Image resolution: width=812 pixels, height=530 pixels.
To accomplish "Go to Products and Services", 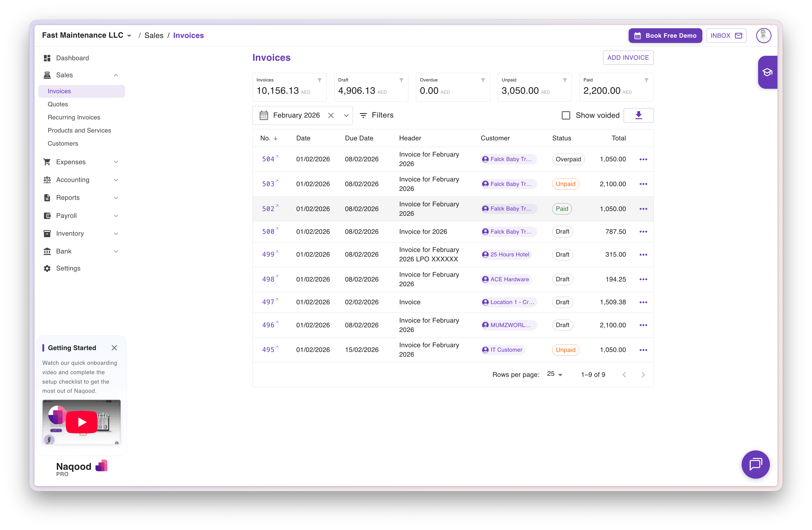I will coord(80,130).
